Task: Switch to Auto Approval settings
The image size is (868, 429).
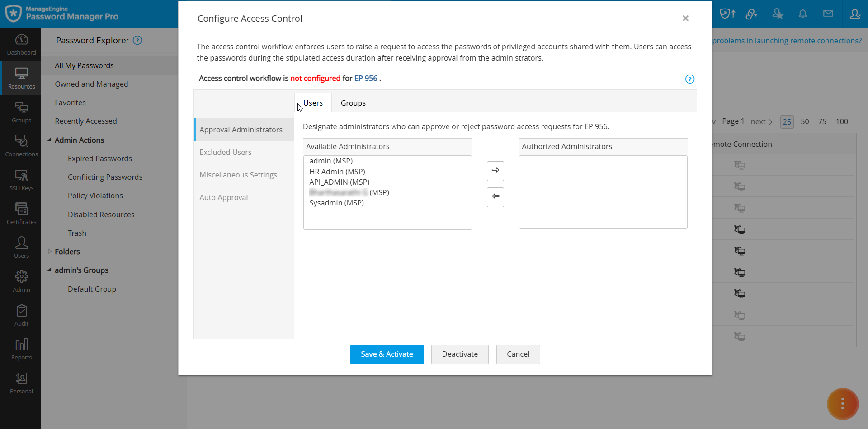Action: (223, 197)
